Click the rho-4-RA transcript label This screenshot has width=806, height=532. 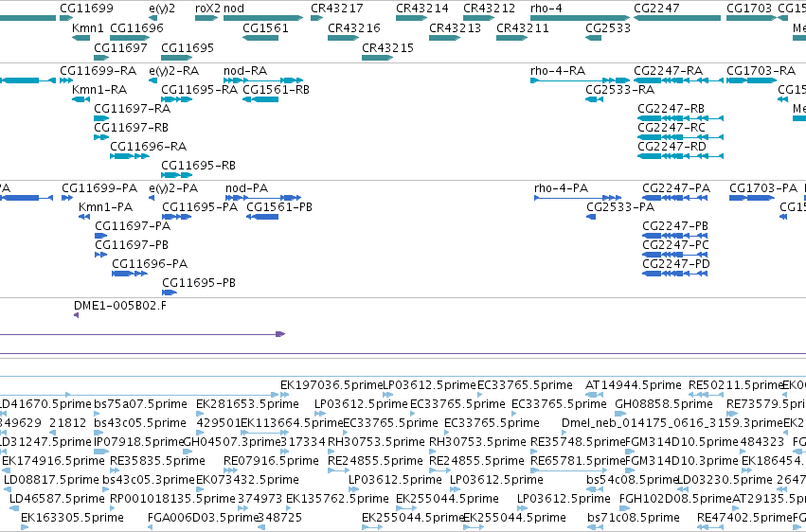558,70
